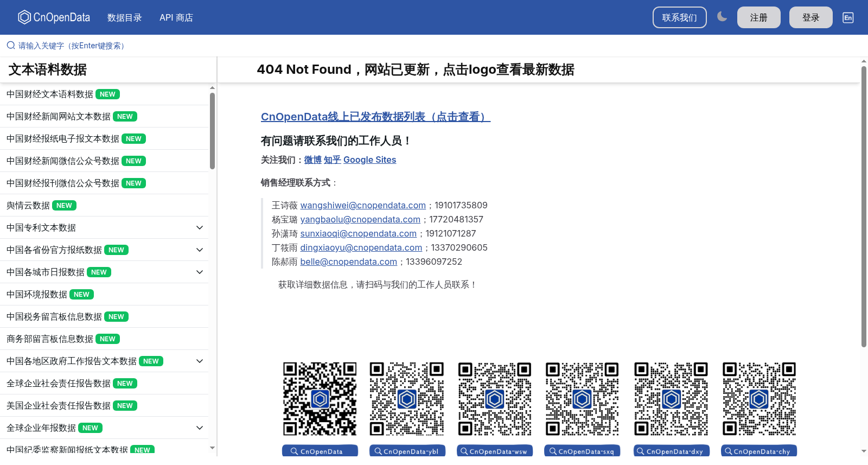
Task: Click the CnOpenData-ybl QR code image
Action: click(x=407, y=399)
